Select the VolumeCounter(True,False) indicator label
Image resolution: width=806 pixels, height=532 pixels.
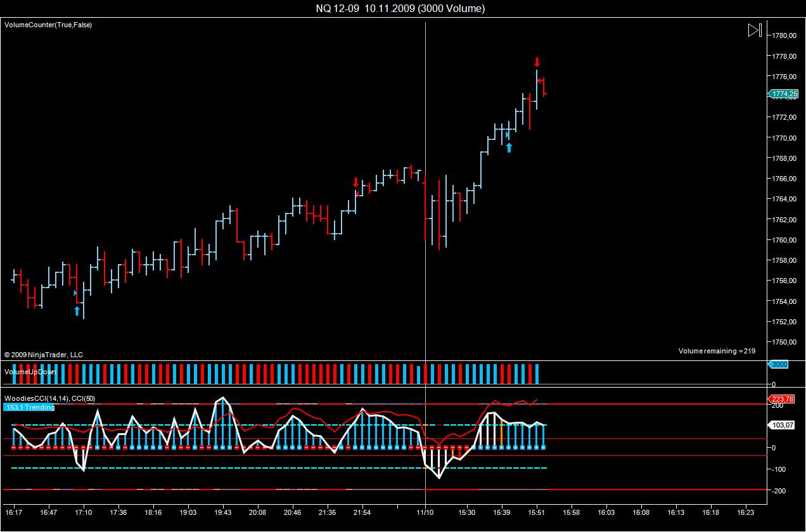48,25
